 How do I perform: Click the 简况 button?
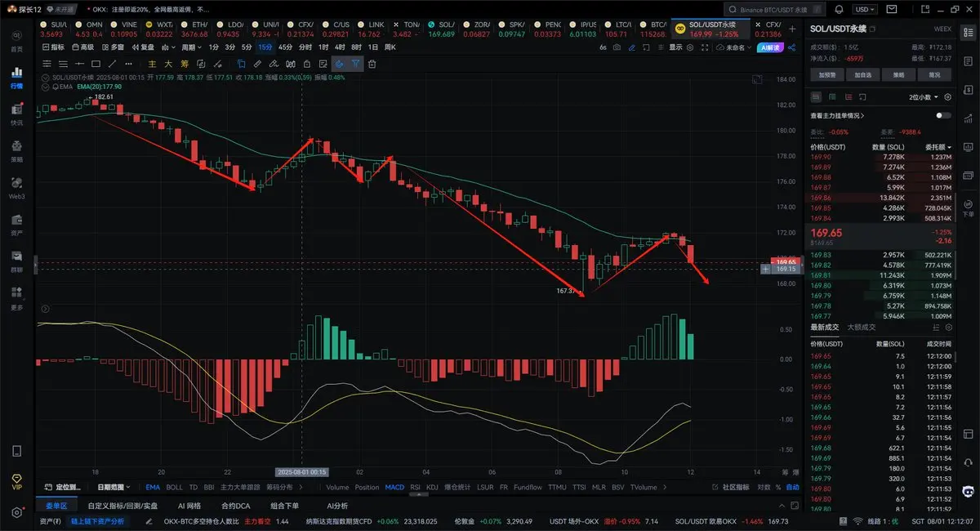935,74
